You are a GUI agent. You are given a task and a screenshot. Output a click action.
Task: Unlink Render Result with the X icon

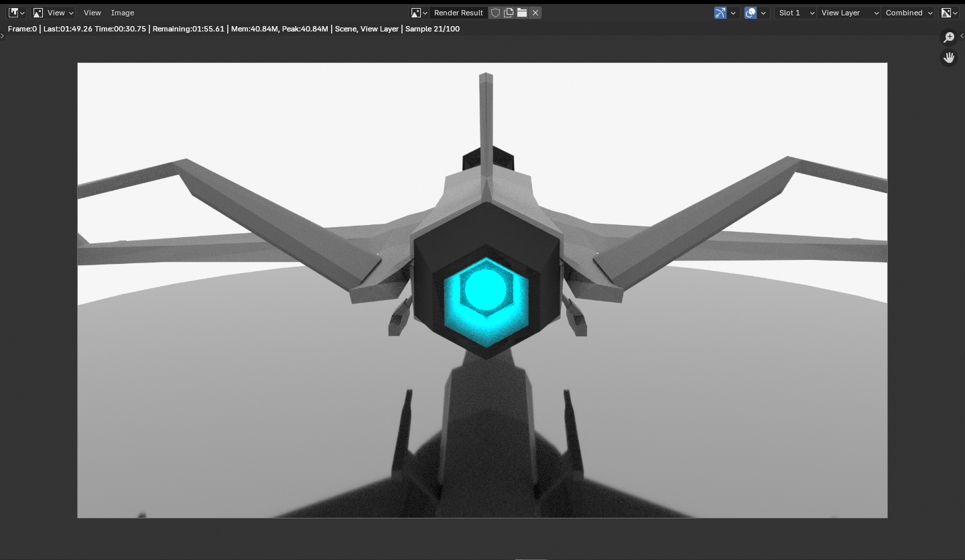click(x=535, y=13)
